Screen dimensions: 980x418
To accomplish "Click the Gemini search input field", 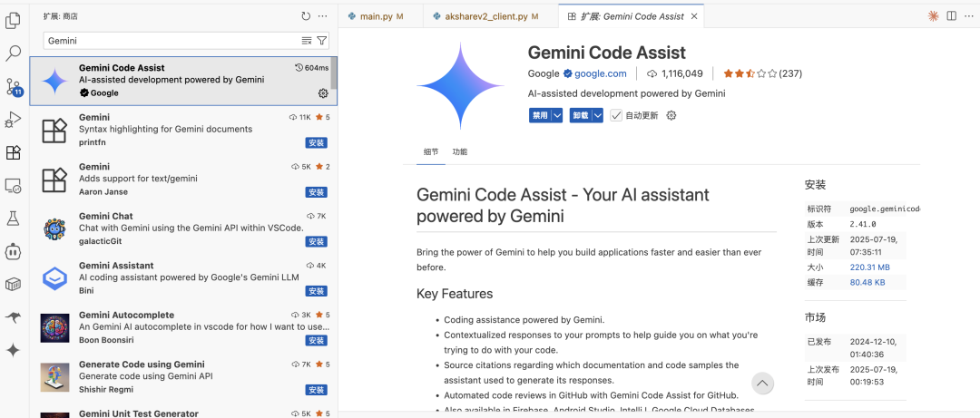I will click(171, 41).
